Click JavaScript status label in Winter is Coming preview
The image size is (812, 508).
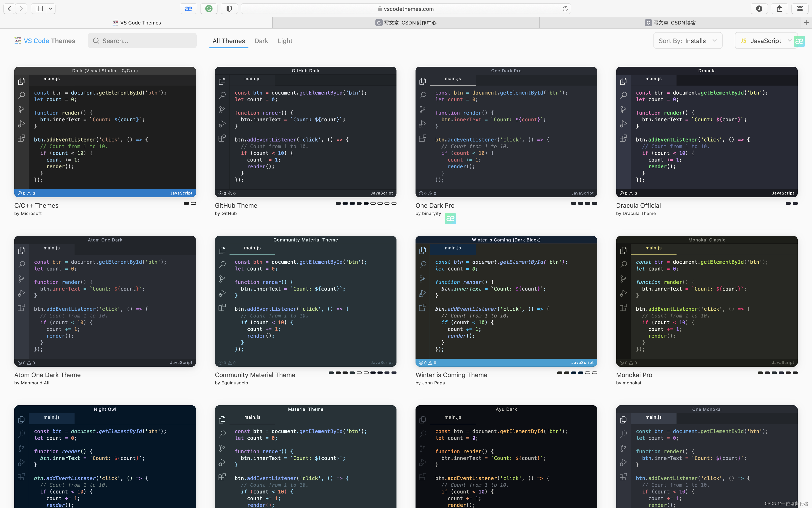tap(582, 363)
